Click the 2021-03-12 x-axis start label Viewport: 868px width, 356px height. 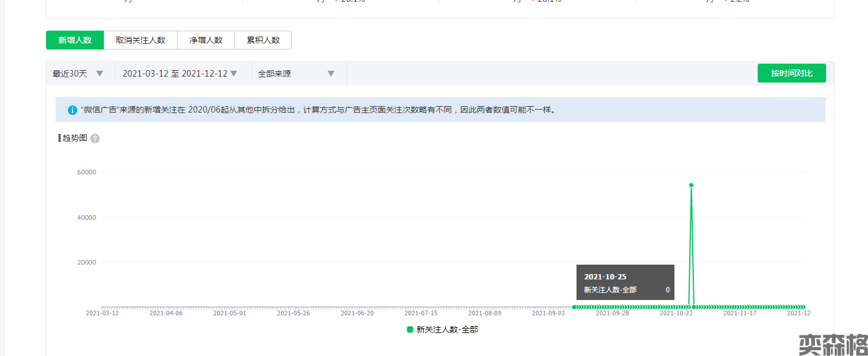click(x=102, y=314)
